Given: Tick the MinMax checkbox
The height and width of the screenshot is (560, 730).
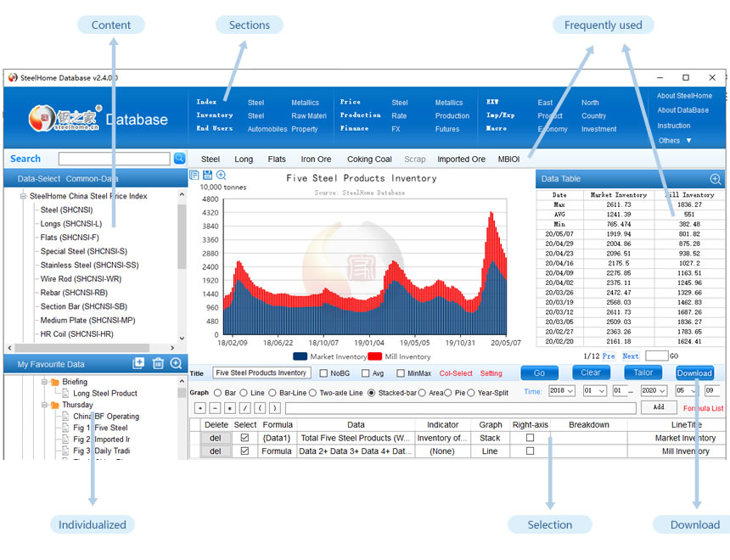Looking at the screenshot, I should tap(400, 373).
